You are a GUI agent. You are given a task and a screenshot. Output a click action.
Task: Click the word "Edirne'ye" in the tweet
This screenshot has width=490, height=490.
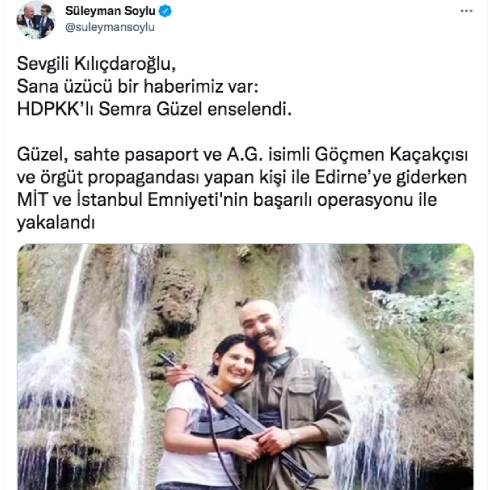point(353,177)
